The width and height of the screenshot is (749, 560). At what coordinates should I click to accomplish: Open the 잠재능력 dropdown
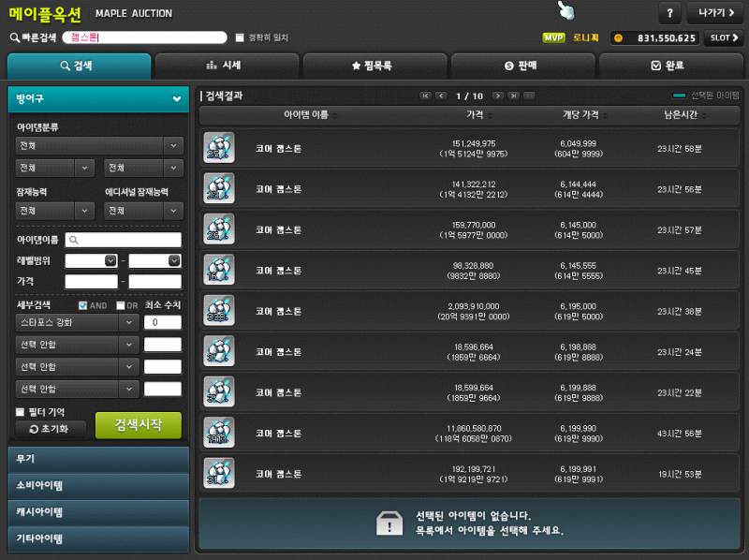pyautogui.click(x=55, y=211)
